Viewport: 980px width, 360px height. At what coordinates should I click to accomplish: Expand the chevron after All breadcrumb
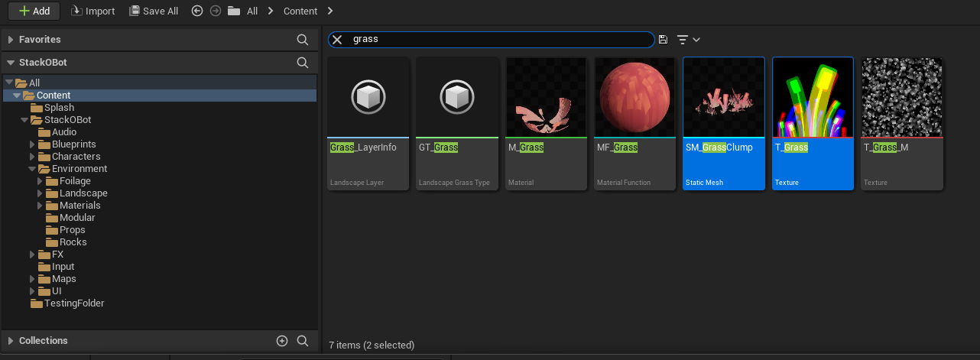(x=271, y=11)
